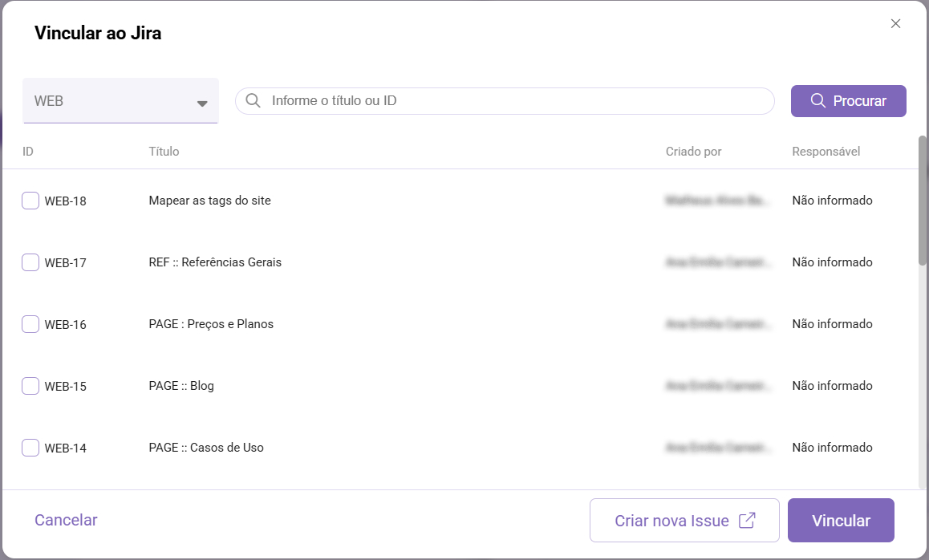Mark the WEB-15 issue checkbox
The image size is (929, 560).
click(30, 386)
